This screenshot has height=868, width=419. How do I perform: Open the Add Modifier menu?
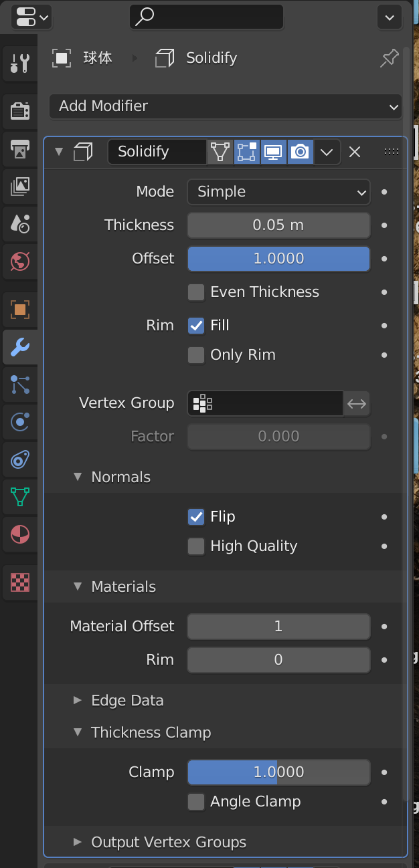coord(226,106)
